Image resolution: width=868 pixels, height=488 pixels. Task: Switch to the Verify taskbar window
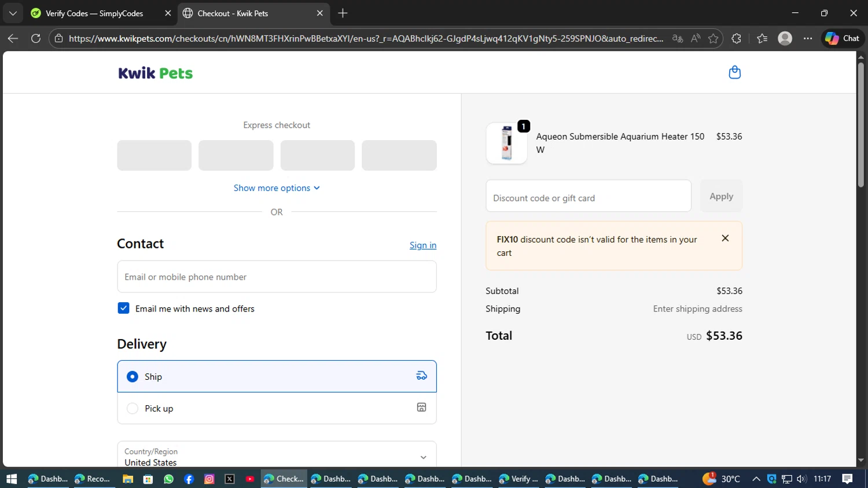pyautogui.click(x=518, y=479)
